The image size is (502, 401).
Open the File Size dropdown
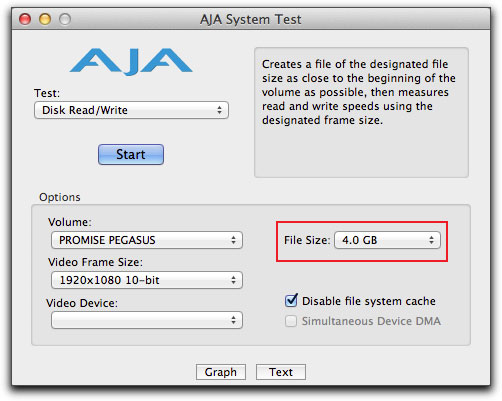pyautogui.click(x=387, y=240)
